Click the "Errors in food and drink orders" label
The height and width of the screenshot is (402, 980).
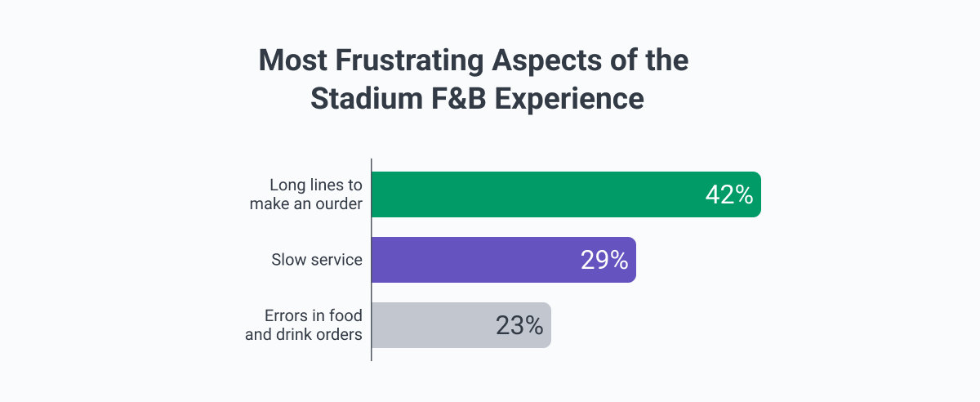[x=304, y=325]
